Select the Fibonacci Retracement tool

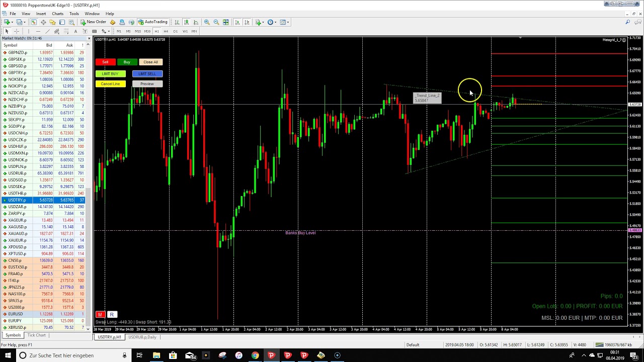click(x=66, y=31)
